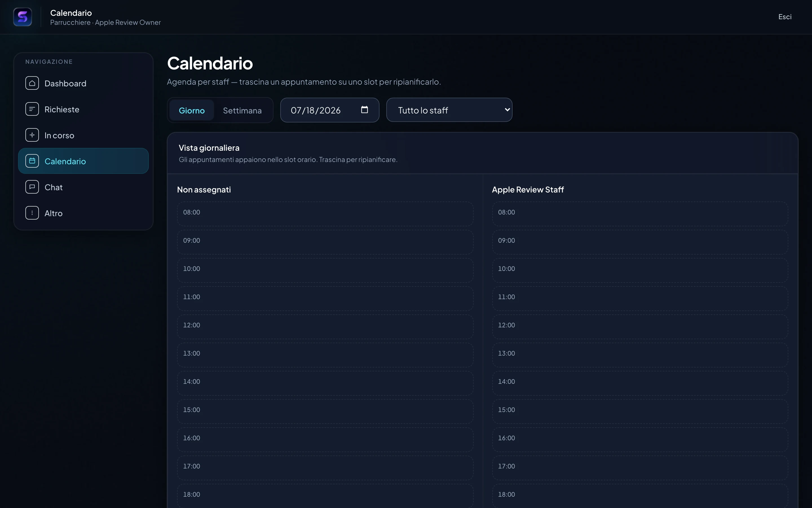This screenshot has height=508, width=812.
Task: Click the 18:00 slot under Non assegnati
Action: click(x=325, y=496)
